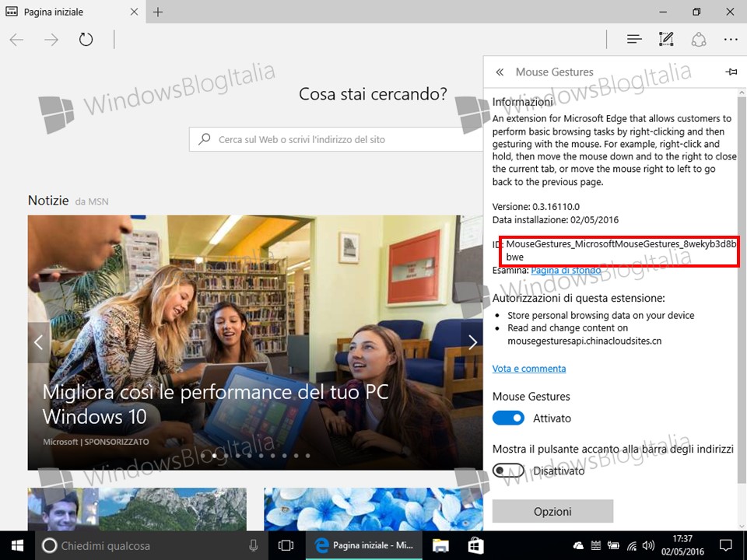Open a new tab with the plus button

pyautogui.click(x=158, y=12)
